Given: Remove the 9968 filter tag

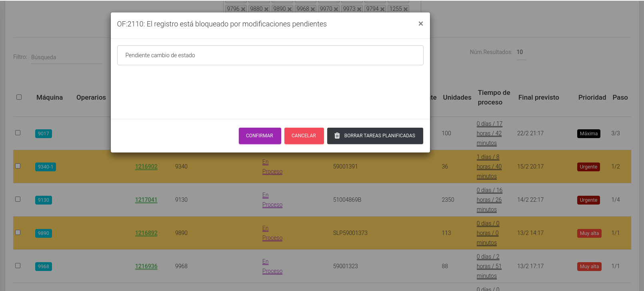Looking at the screenshot, I should pyautogui.click(x=313, y=9).
